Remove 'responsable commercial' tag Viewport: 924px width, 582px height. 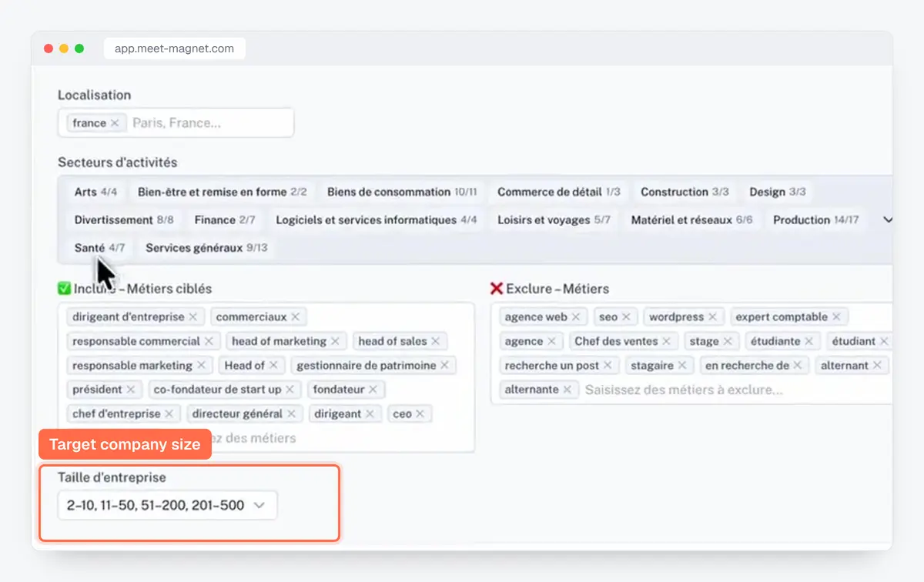tap(208, 341)
